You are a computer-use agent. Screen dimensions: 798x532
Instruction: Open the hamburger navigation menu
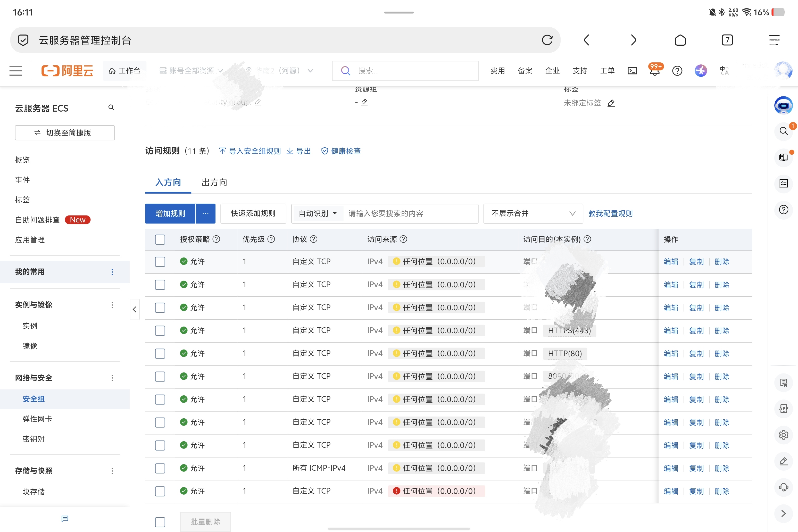[x=16, y=71]
